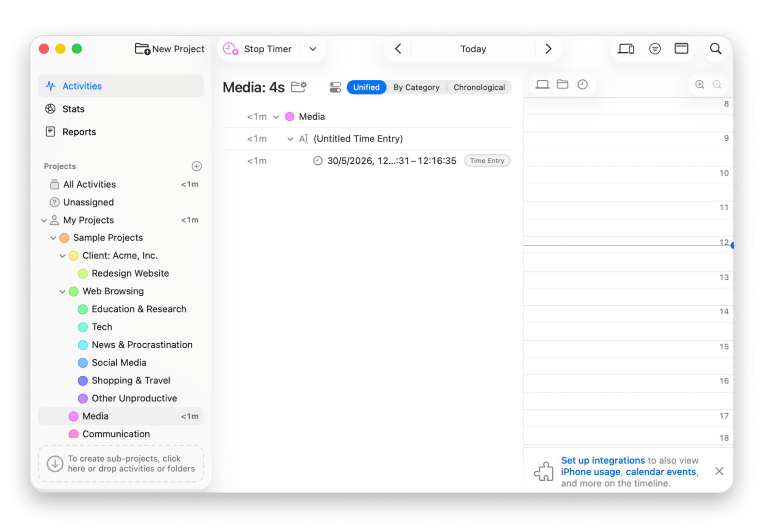Open the calendar events link
Viewport: 763px width, 532px height.
coord(661,472)
